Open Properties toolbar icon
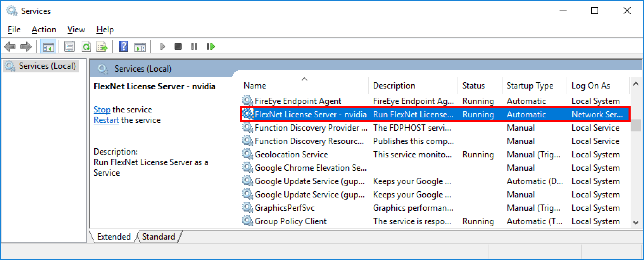The width and height of the screenshot is (644, 260). tap(69, 46)
